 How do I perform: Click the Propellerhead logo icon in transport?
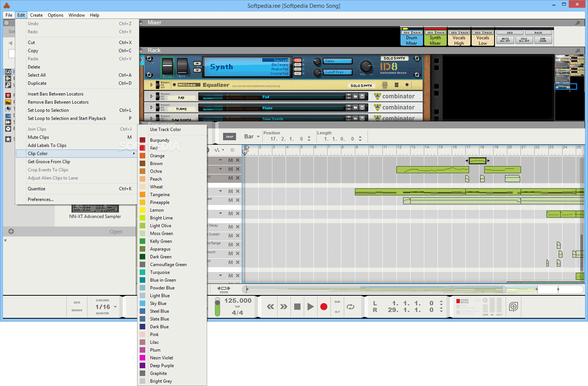(513, 306)
